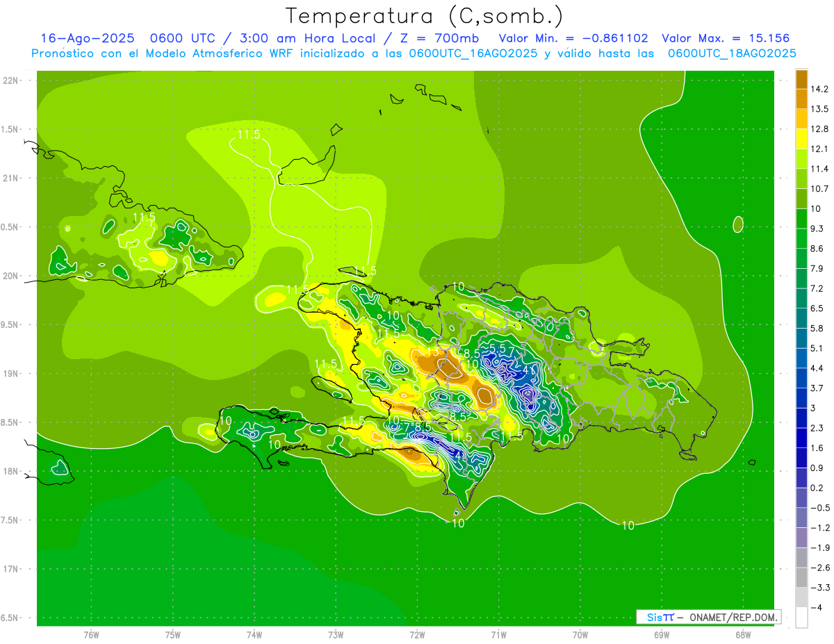Click the 75W longitude label
The width and height of the screenshot is (834, 644).
(173, 635)
